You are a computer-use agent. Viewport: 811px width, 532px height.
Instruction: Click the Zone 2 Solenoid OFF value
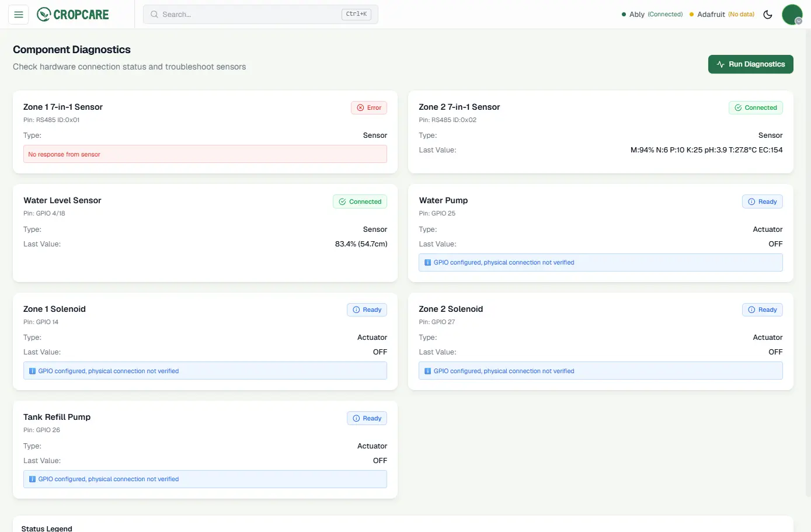click(775, 352)
